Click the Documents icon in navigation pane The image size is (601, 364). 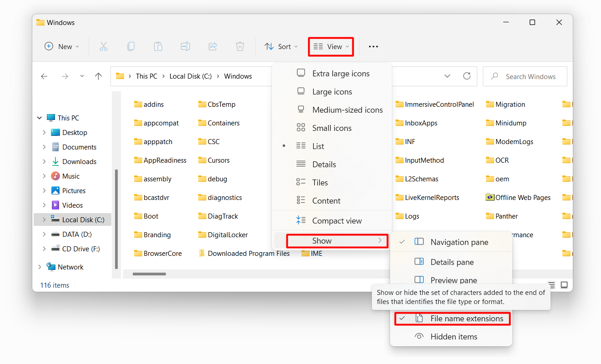tap(55, 147)
